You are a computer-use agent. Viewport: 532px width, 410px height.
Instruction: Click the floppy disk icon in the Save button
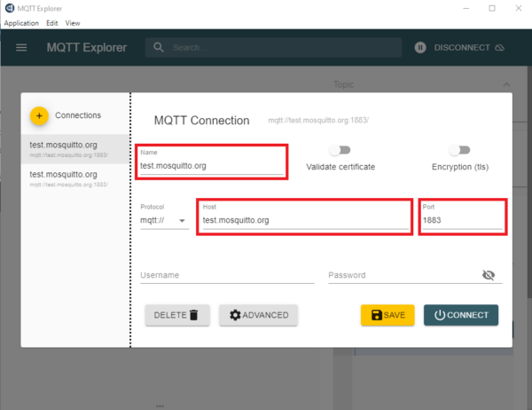point(377,315)
